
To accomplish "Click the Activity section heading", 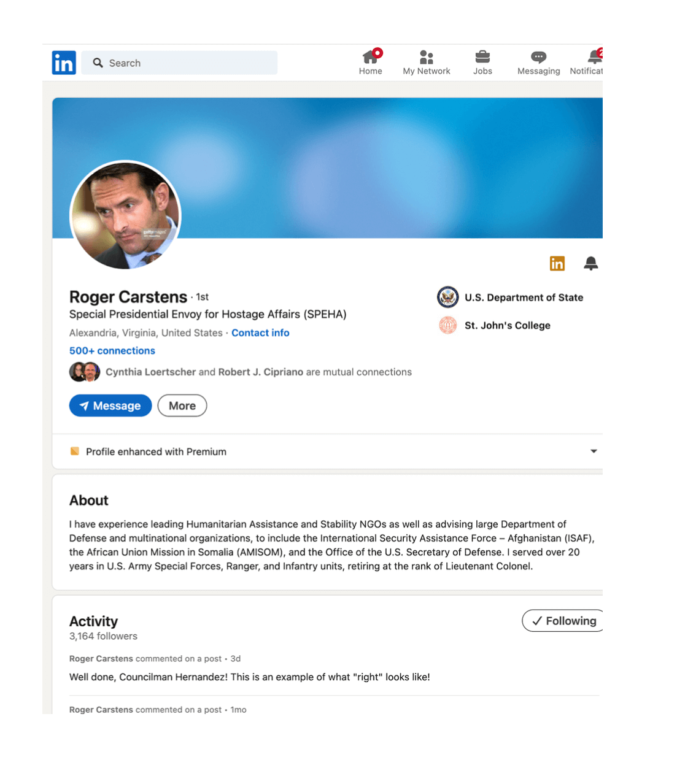I will coord(93,621).
